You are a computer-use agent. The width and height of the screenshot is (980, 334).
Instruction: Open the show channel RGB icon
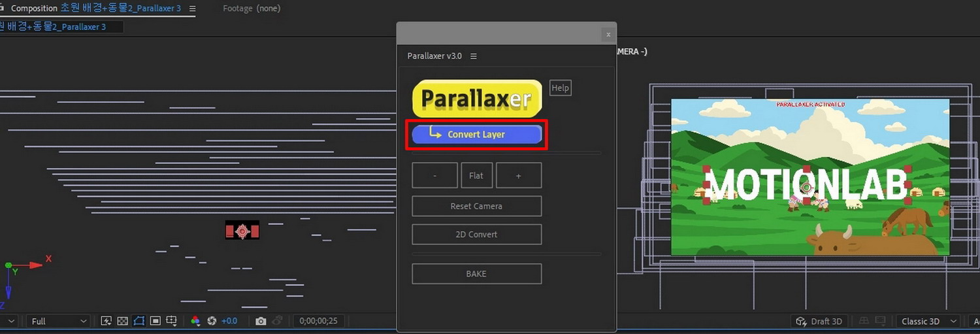(x=195, y=321)
